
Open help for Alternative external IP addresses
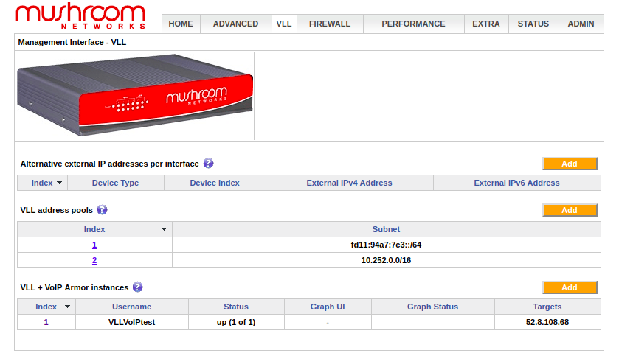point(209,164)
